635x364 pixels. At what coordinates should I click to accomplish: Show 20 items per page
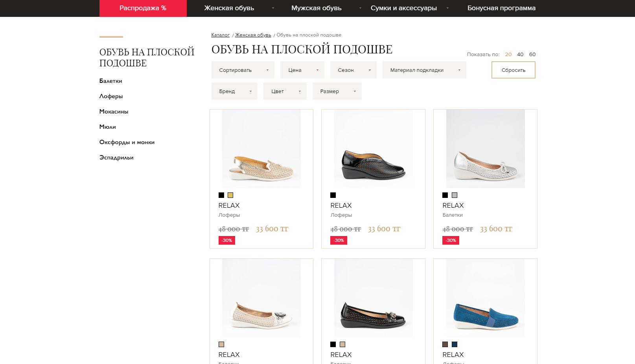point(508,55)
